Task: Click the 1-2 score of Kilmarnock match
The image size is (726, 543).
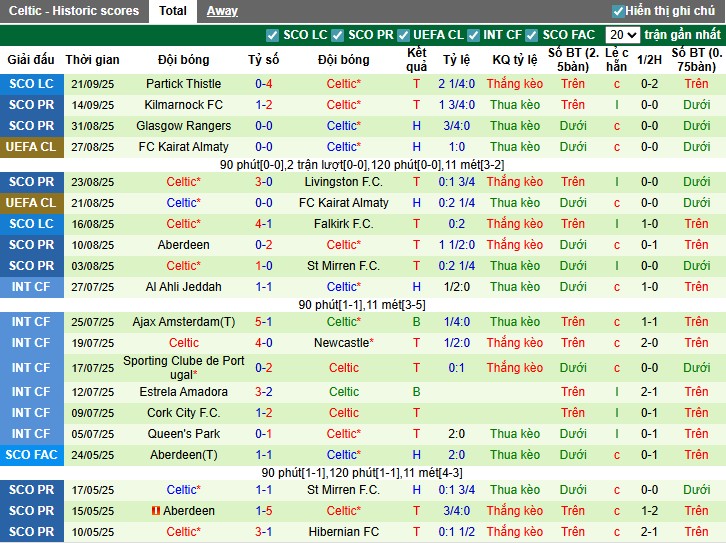Action: pyautogui.click(x=263, y=105)
